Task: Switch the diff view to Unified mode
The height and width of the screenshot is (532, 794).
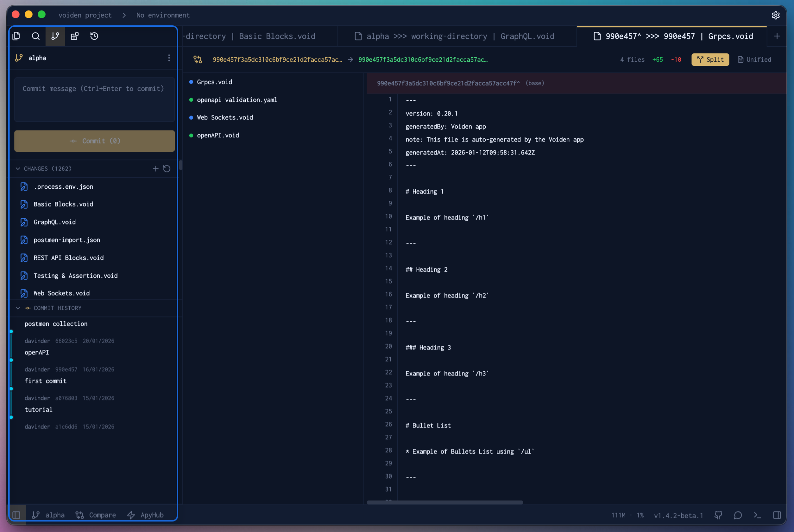Action: 754,60
